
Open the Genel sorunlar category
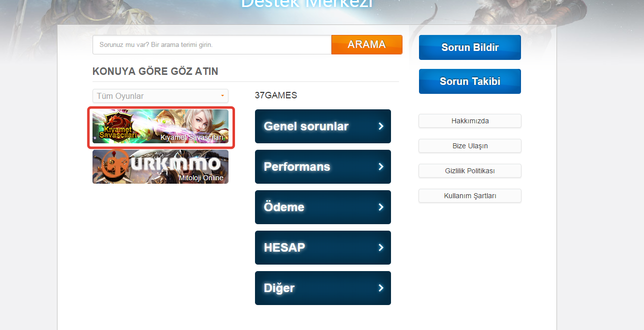pos(323,126)
